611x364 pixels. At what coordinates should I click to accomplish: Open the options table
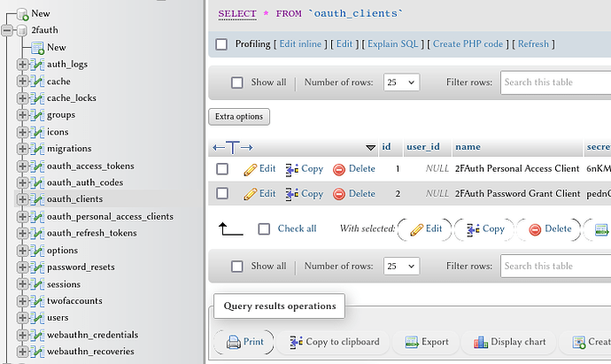[x=62, y=251]
